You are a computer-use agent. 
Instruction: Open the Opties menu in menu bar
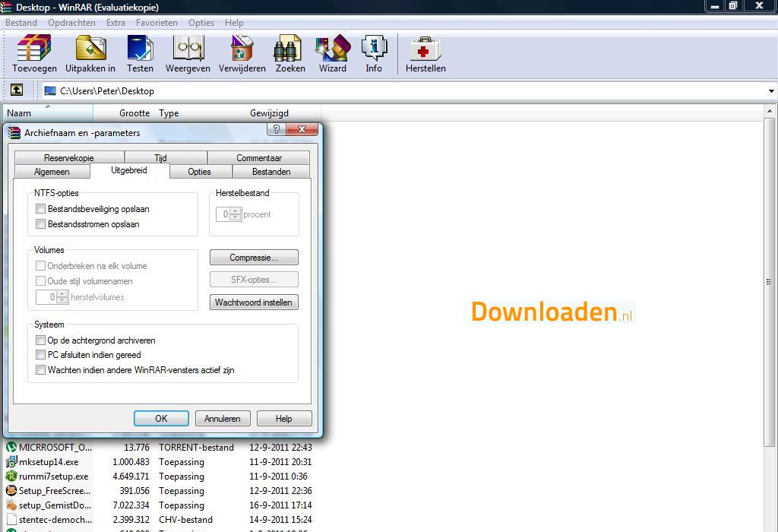(201, 23)
